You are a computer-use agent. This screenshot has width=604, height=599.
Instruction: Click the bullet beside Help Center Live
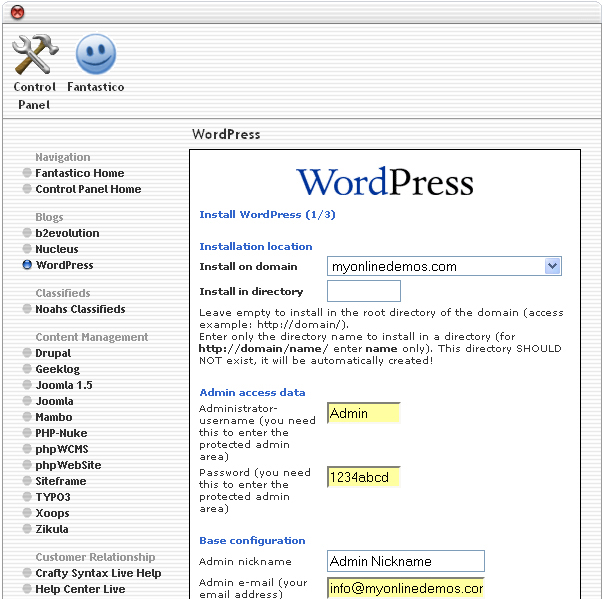click(27, 589)
